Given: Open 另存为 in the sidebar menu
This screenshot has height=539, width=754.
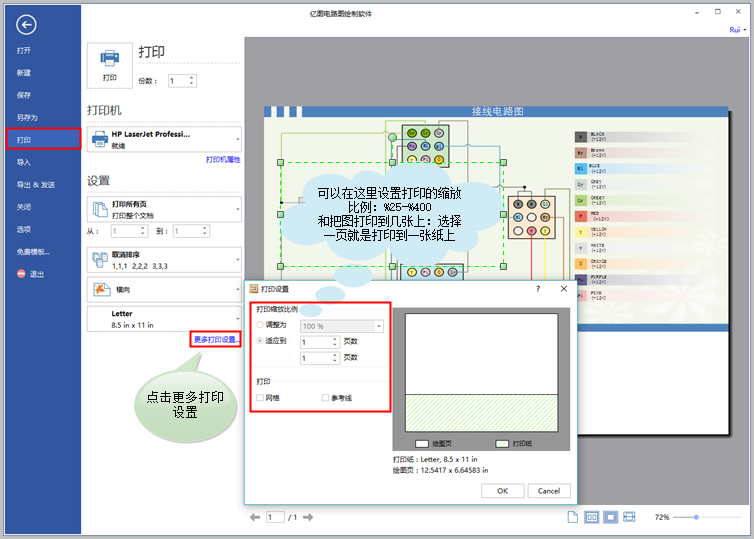Looking at the screenshot, I should [x=27, y=117].
